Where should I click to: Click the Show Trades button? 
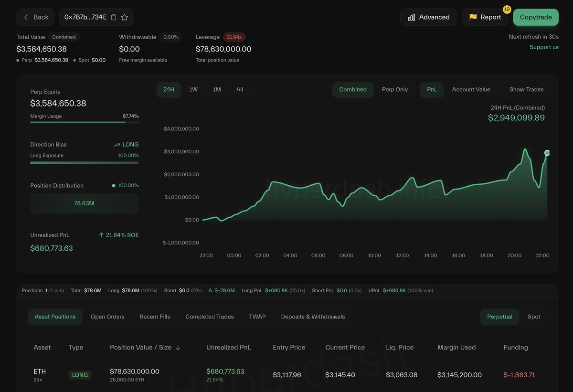526,89
